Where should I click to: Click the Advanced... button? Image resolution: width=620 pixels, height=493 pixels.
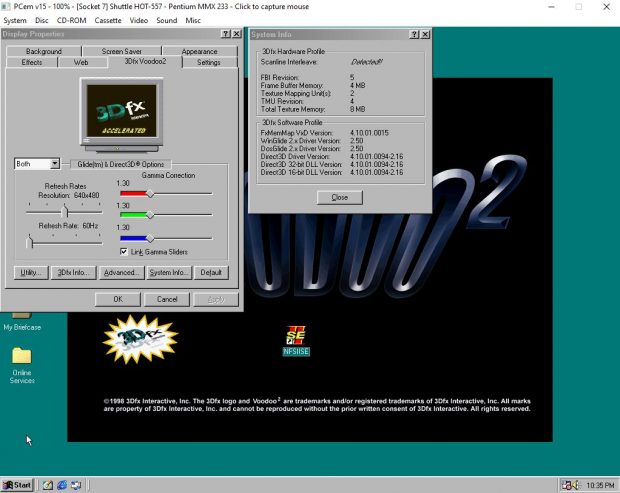click(x=121, y=272)
